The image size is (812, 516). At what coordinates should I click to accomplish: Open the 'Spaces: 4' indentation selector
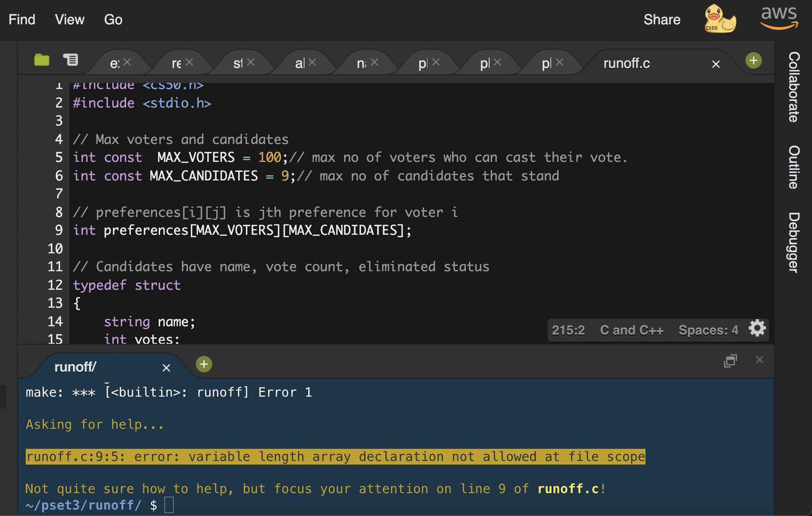point(708,330)
